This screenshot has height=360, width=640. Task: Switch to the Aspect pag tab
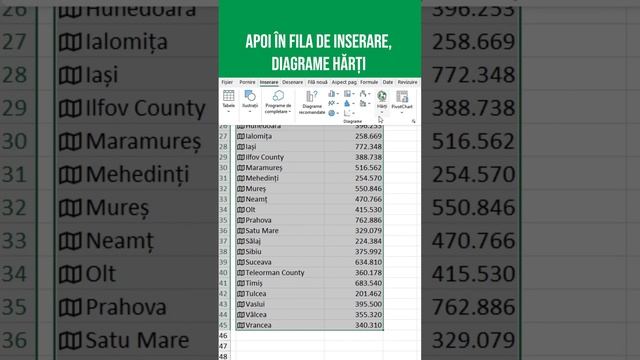coord(344,82)
